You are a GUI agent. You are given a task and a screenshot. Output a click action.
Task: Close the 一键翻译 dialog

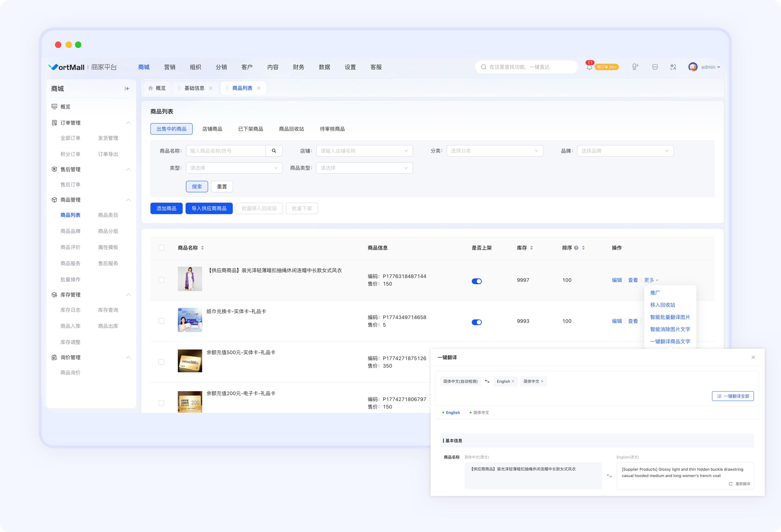(753, 357)
